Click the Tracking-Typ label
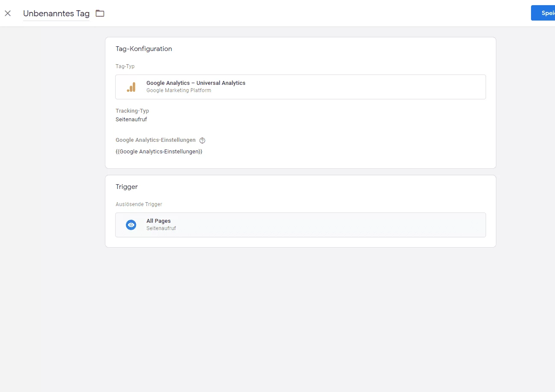The width and height of the screenshot is (555, 392). tap(132, 111)
